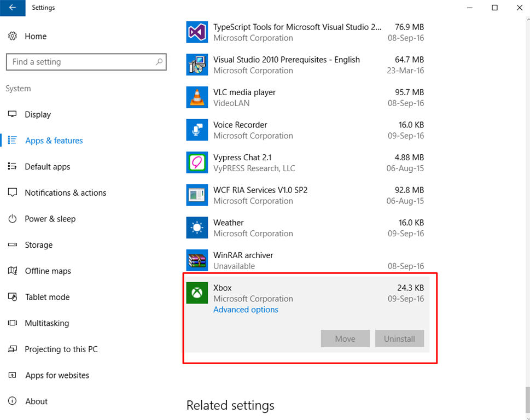Viewport: 530px width, 420px height.
Task: Click the Display monitor icon
Action: pos(13,114)
